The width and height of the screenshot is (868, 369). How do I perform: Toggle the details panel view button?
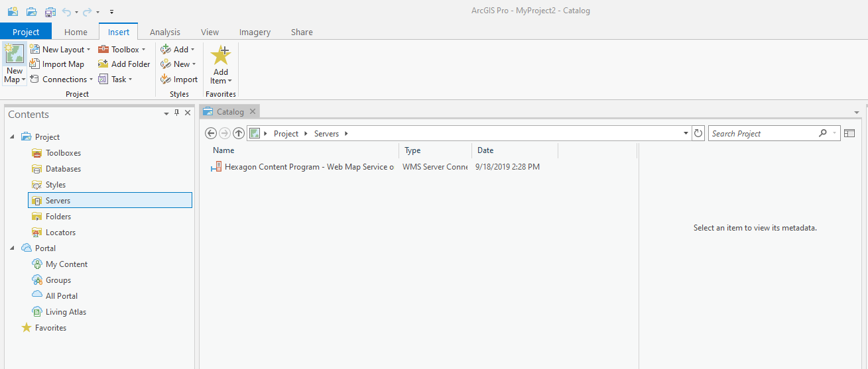pos(849,134)
